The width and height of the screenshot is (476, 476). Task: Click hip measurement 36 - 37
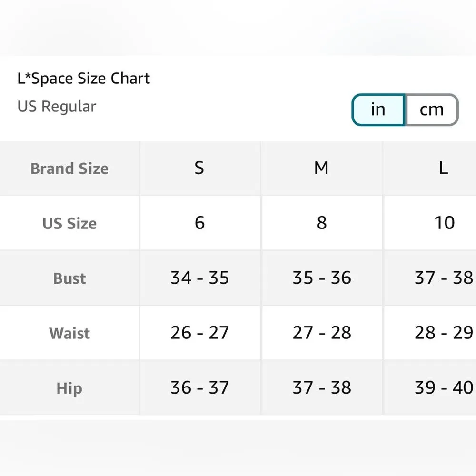coord(199,388)
